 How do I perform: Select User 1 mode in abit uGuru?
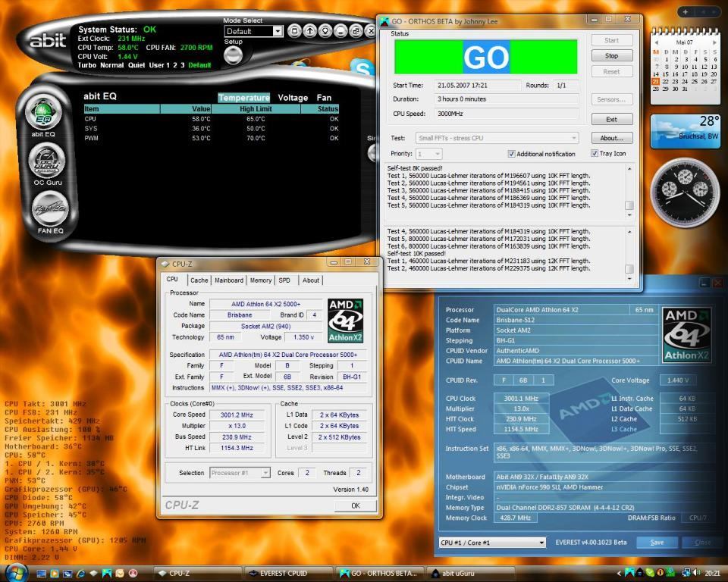pos(160,65)
